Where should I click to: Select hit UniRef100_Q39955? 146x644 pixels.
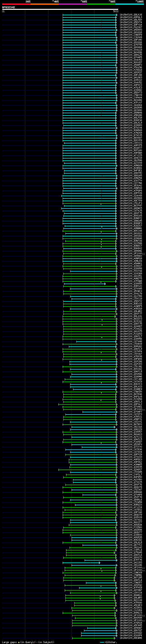click(131, 284)
